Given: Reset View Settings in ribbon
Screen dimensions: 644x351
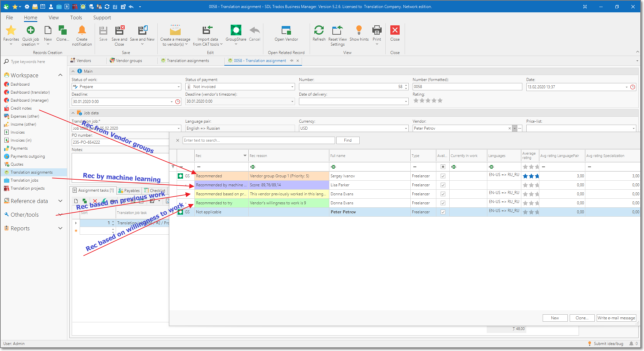Looking at the screenshot, I should [337, 35].
